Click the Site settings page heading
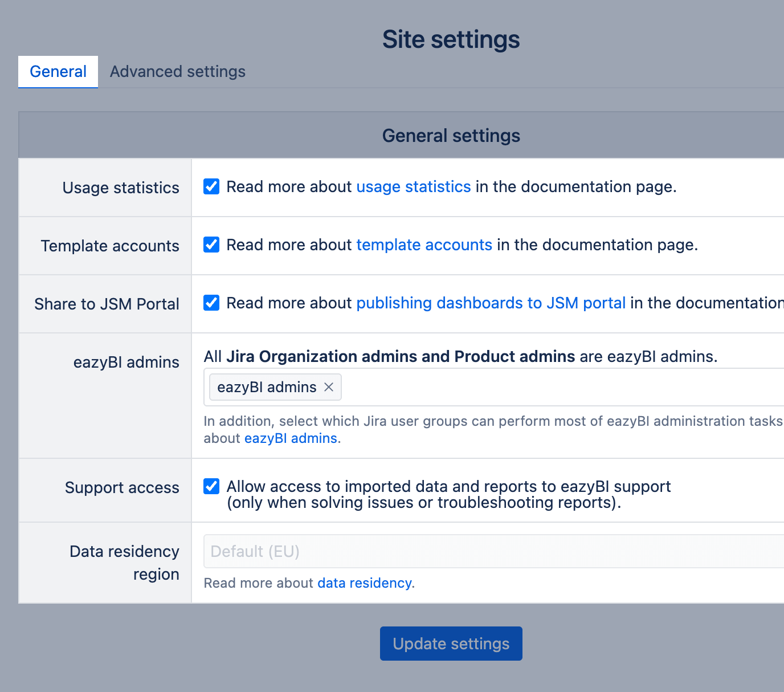The width and height of the screenshot is (784, 692). 451,39
